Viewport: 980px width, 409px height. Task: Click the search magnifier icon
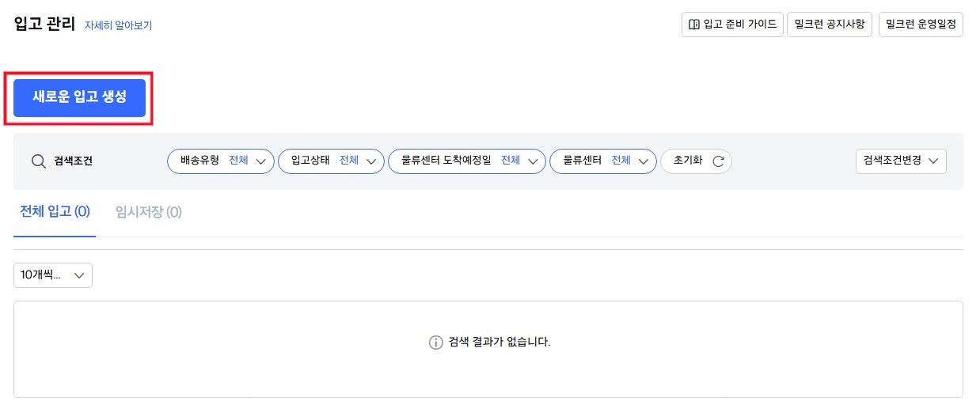[39, 161]
